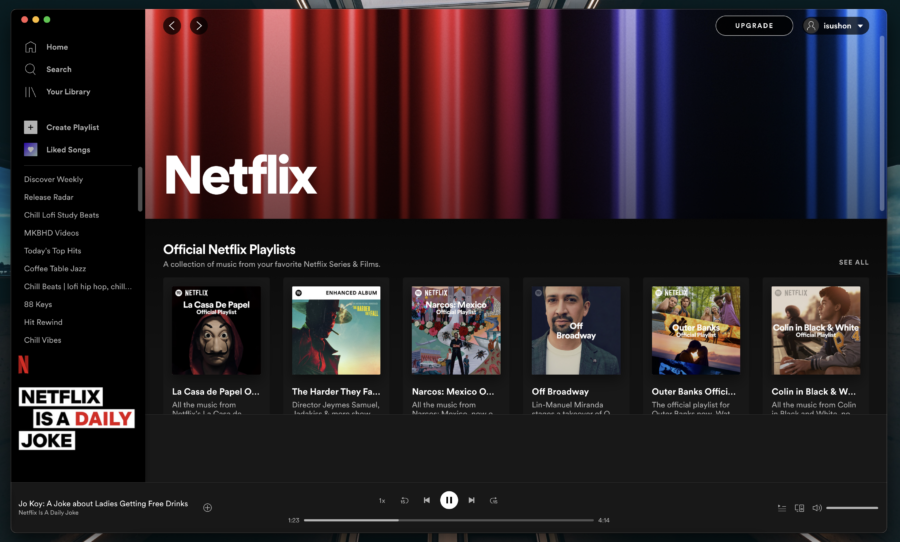Open Outer Banks playlist cover
Viewport: 900px width, 542px height.
[696, 330]
